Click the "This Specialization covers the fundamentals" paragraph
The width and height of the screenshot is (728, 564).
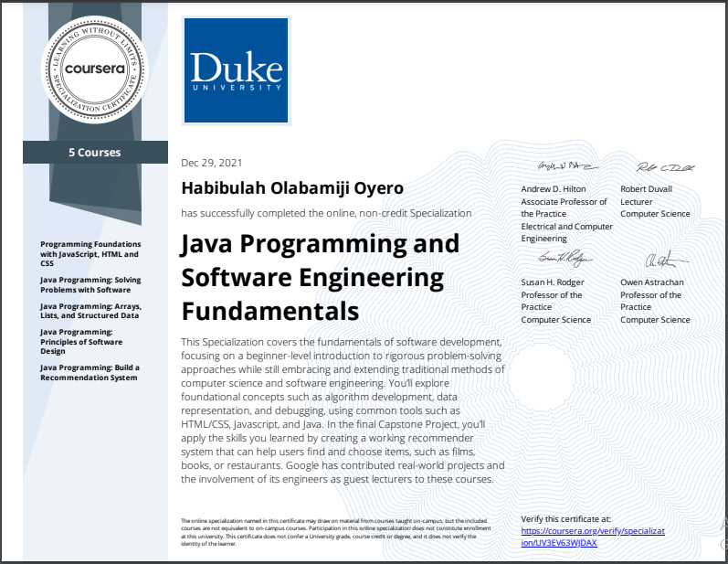[343, 410]
